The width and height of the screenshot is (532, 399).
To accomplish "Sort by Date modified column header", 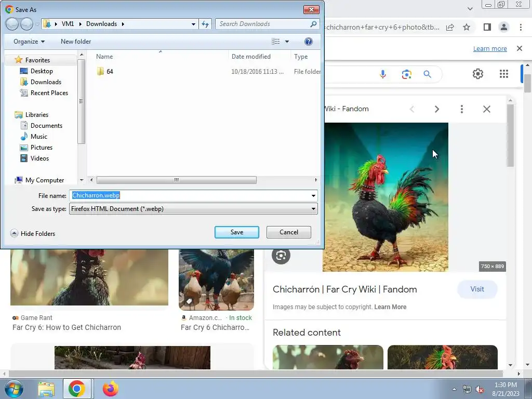I will 251,56.
